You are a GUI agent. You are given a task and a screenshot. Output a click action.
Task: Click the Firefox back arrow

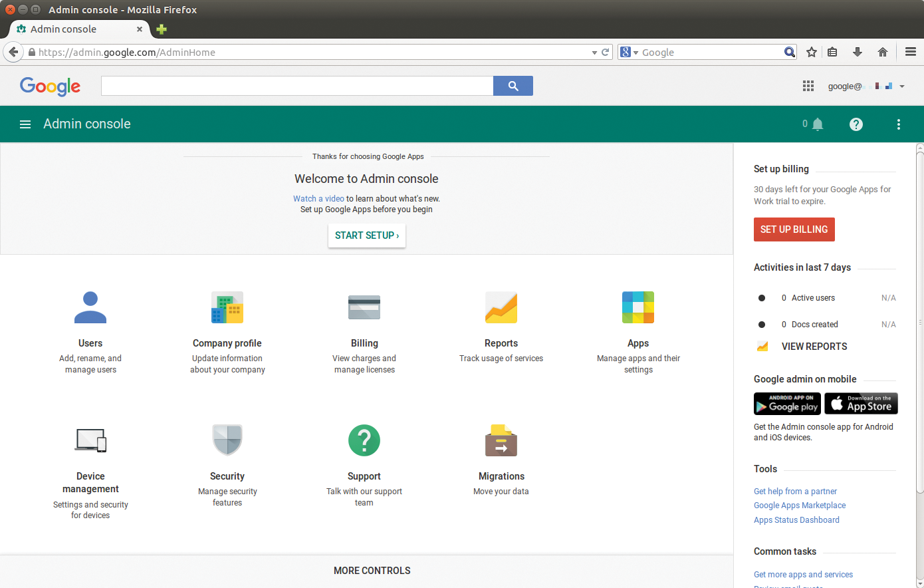13,52
